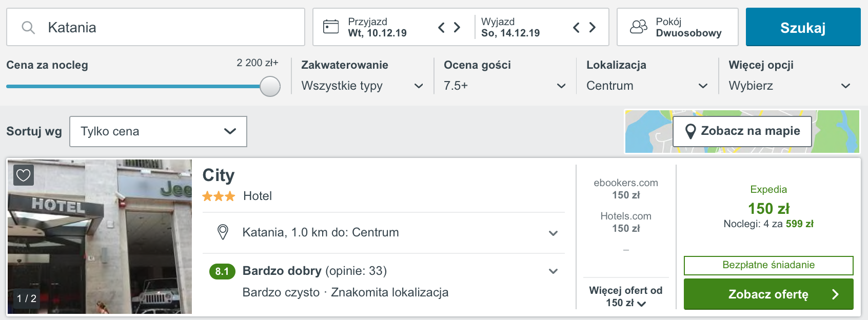
Task: Click the Szukaj search button
Action: tap(803, 27)
